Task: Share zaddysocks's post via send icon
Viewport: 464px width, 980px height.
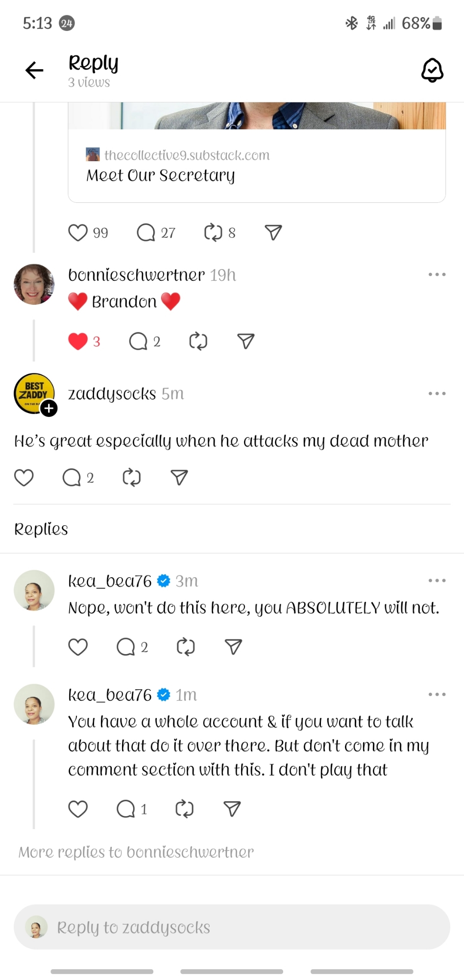Action: point(179,477)
